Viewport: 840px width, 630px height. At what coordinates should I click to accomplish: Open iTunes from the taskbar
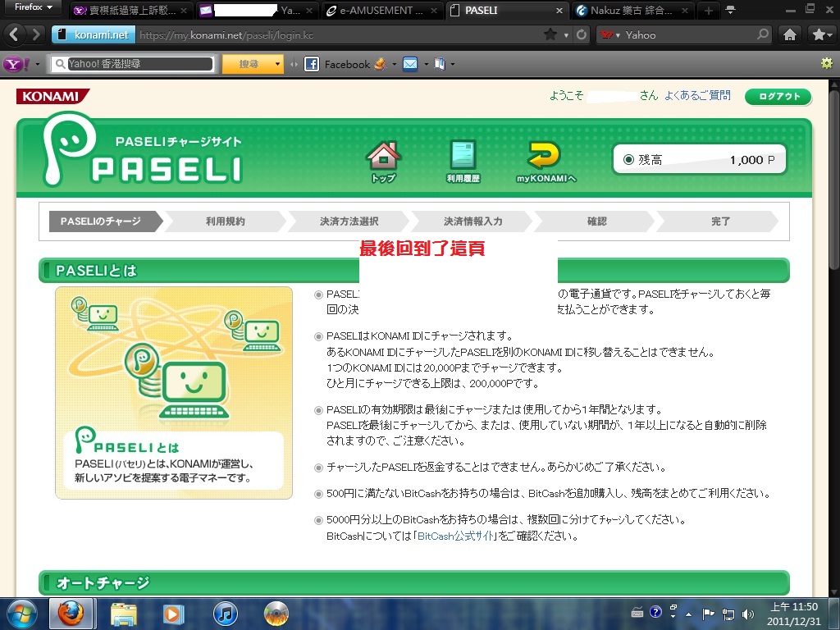(225, 613)
